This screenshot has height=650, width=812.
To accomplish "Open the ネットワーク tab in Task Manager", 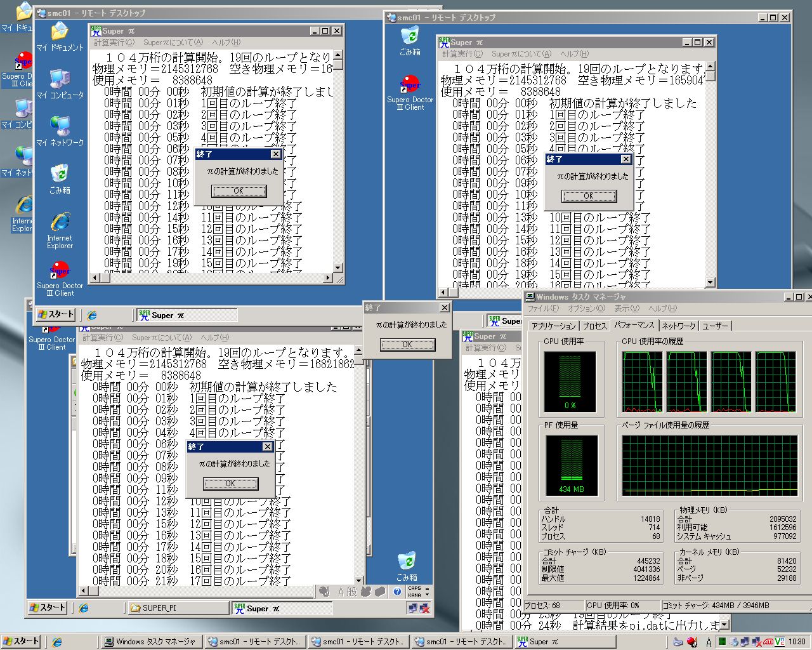I will [x=678, y=326].
